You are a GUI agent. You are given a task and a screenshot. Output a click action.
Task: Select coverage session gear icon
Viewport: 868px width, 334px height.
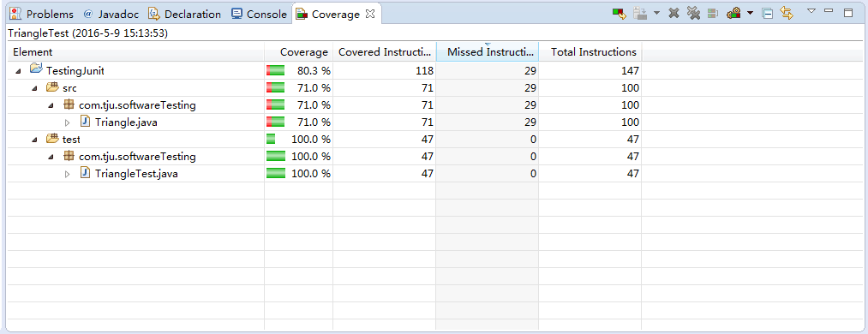[x=734, y=13]
